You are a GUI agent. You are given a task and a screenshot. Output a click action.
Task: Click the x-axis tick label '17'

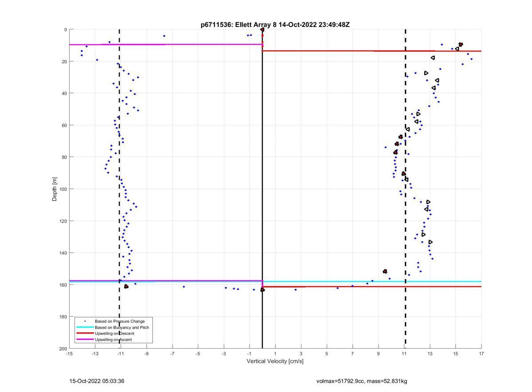click(481, 354)
